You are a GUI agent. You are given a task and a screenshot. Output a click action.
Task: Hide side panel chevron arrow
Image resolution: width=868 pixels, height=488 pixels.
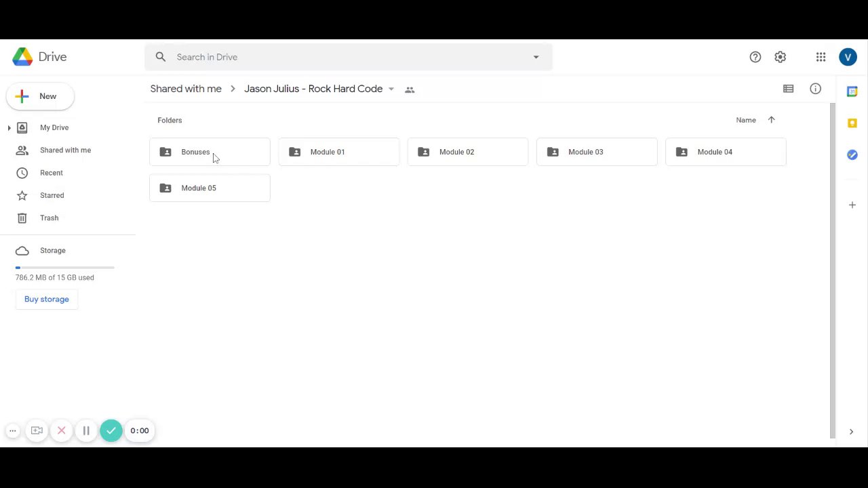[x=851, y=432]
